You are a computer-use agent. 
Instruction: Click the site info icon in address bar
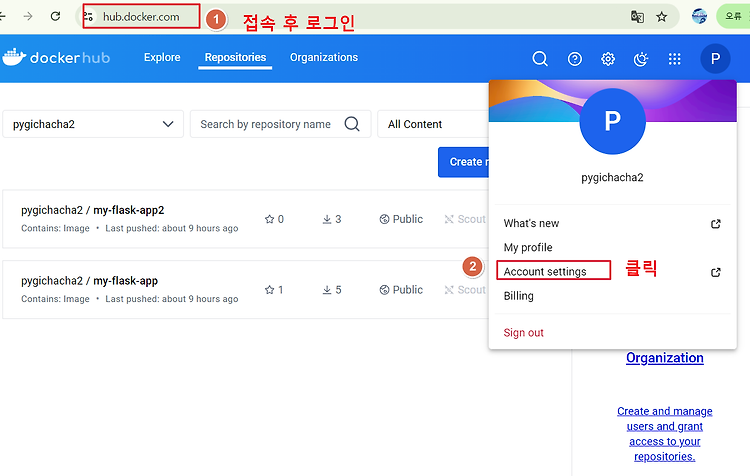pos(88,17)
